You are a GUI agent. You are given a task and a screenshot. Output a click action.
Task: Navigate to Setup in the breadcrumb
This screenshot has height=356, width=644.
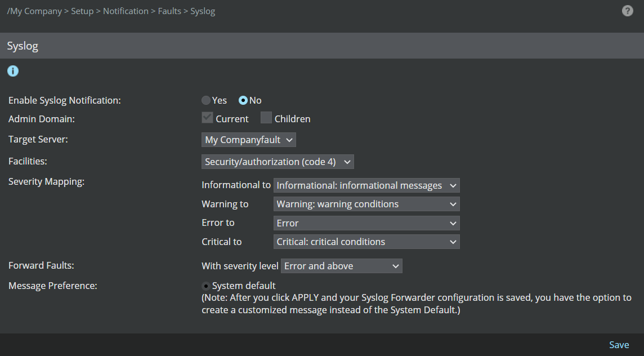82,11
